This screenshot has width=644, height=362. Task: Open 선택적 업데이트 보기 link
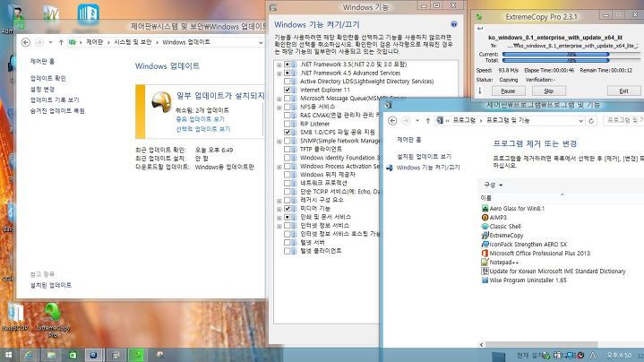click(x=203, y=129)
